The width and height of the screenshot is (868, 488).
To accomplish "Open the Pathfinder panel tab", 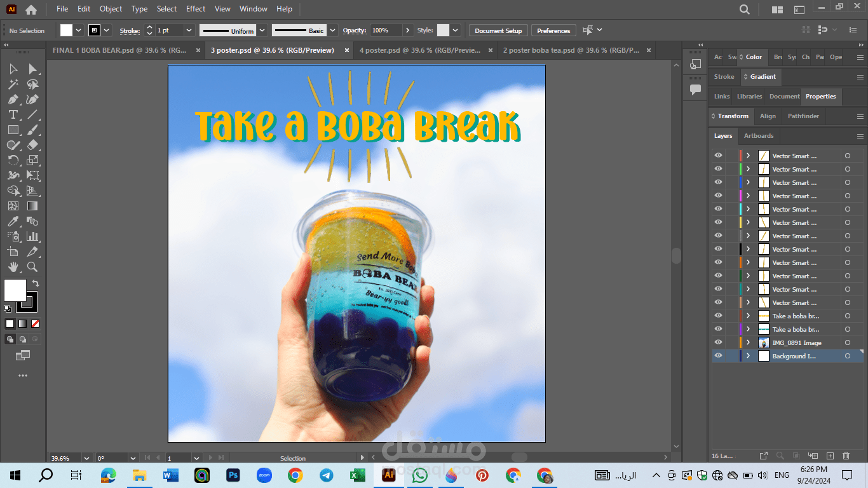I will (803, 116).
